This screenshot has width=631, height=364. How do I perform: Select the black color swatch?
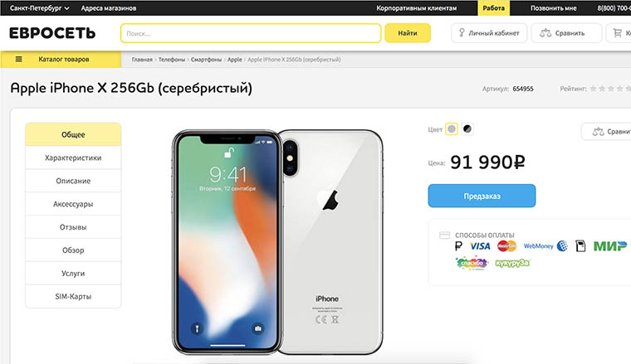click(x=467, y=129)
